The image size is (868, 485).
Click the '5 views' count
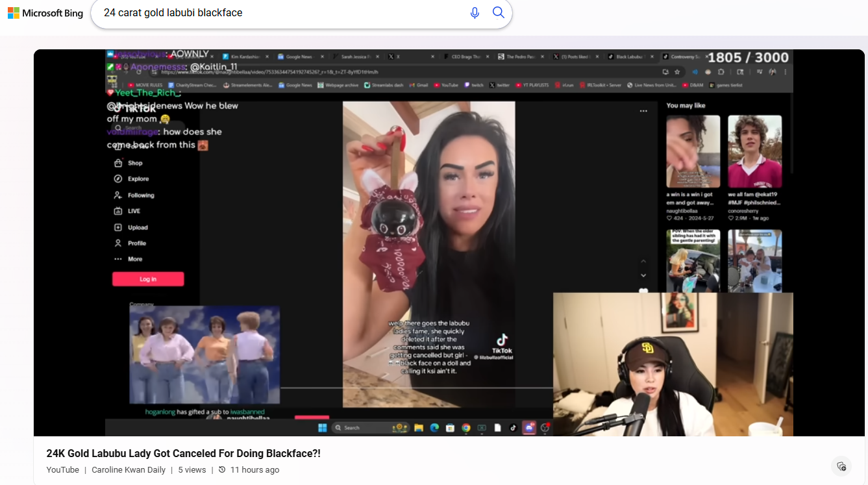[x=192, y=470]
